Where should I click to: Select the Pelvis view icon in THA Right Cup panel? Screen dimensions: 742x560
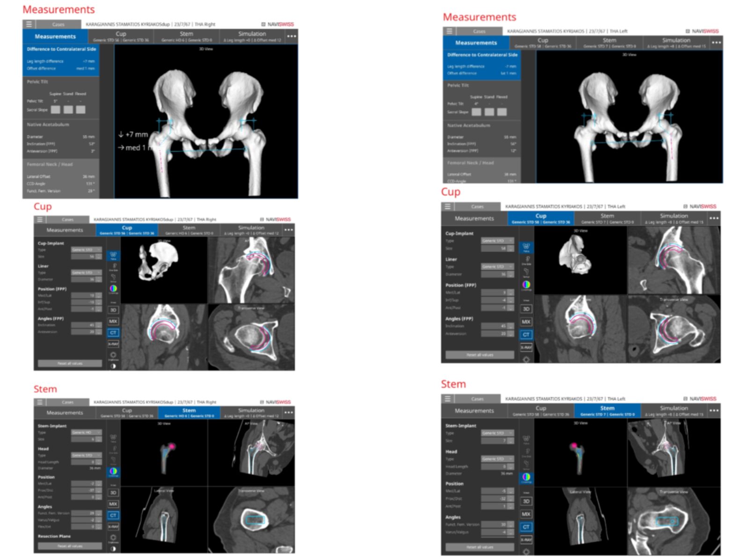pos(113,255)
